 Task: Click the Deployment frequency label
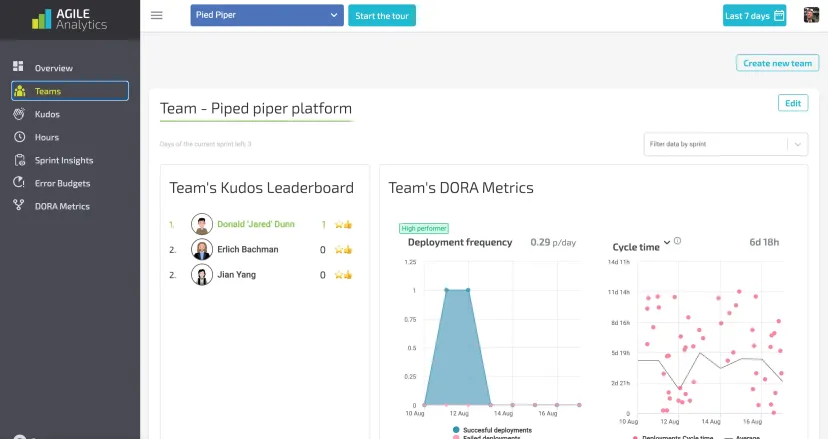[460, 242]
